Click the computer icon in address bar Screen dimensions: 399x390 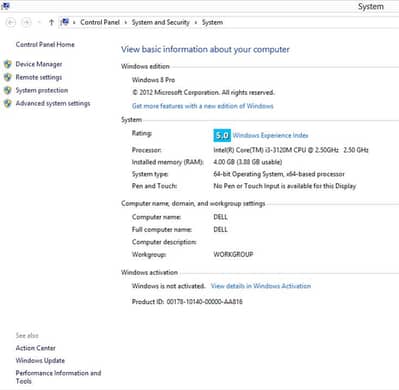65,22
